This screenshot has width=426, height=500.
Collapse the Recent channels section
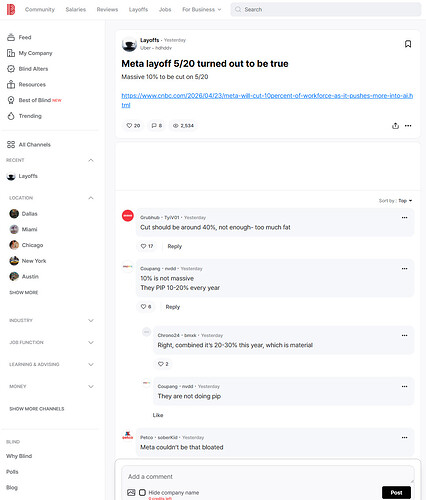pos(91,160)
